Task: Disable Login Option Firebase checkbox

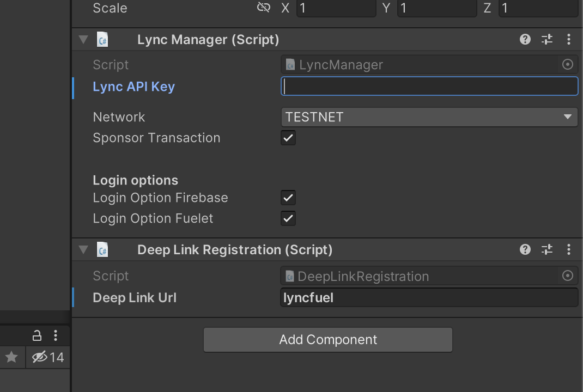Action: (288, 198)
